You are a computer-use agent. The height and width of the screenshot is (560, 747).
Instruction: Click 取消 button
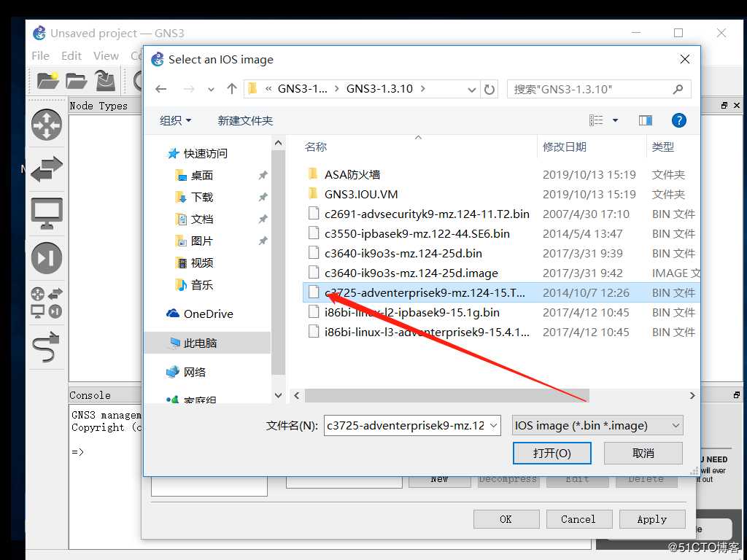pos(643,453)
